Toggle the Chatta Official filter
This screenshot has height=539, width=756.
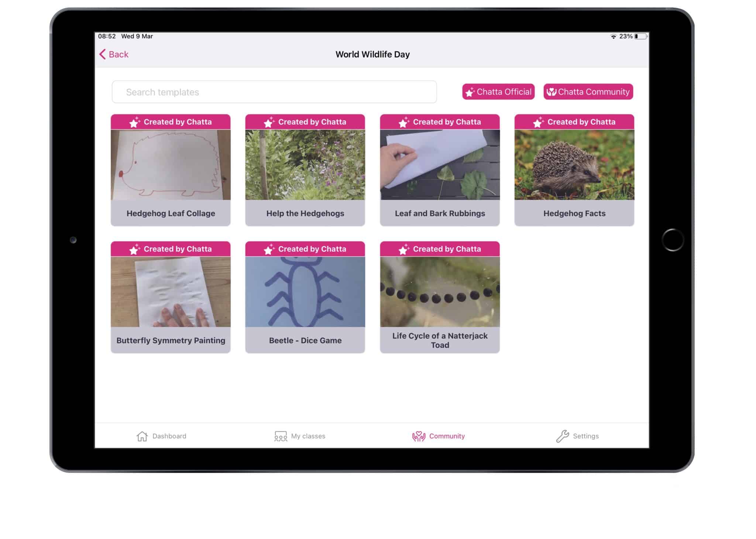click(x=498, y=92)
